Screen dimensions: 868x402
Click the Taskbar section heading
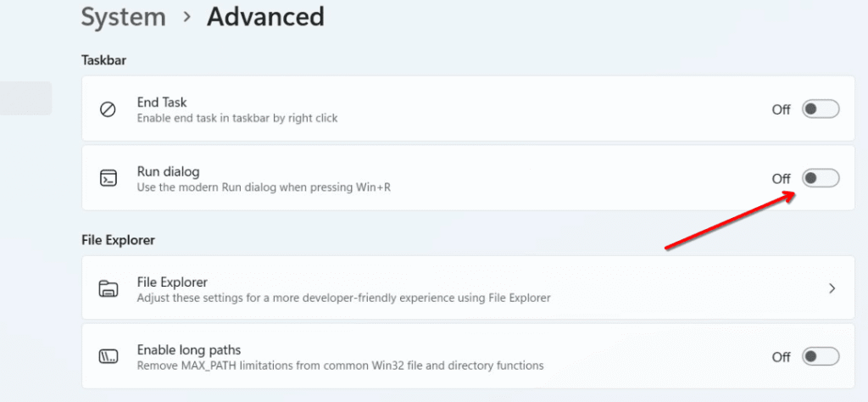(103, 60)
